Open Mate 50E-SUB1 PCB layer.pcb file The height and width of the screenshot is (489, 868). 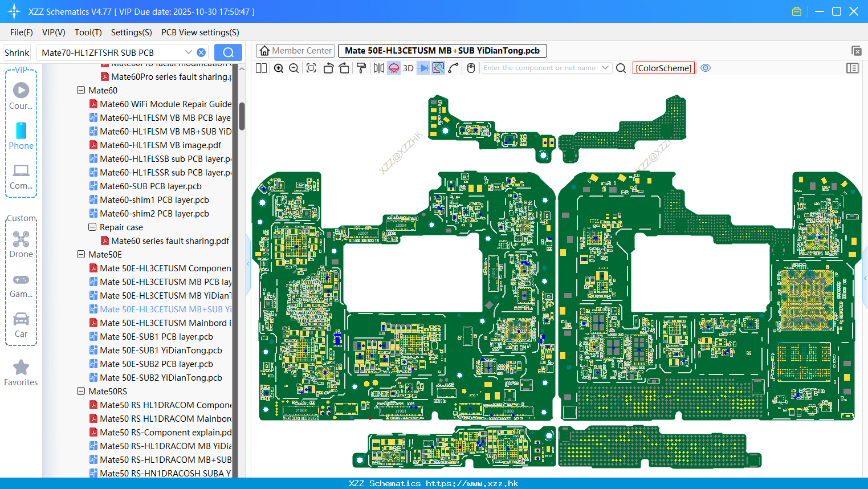pos(151,336)
